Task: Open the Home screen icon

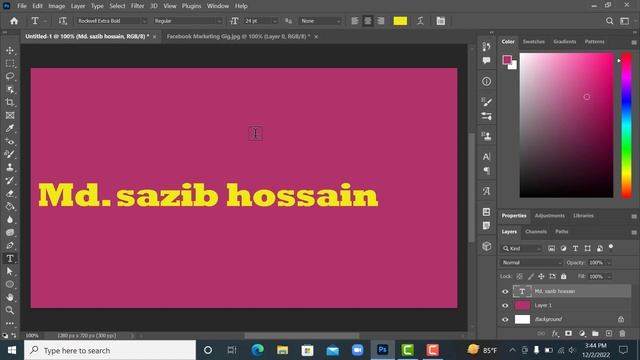Action: click(x=14, y=21)
